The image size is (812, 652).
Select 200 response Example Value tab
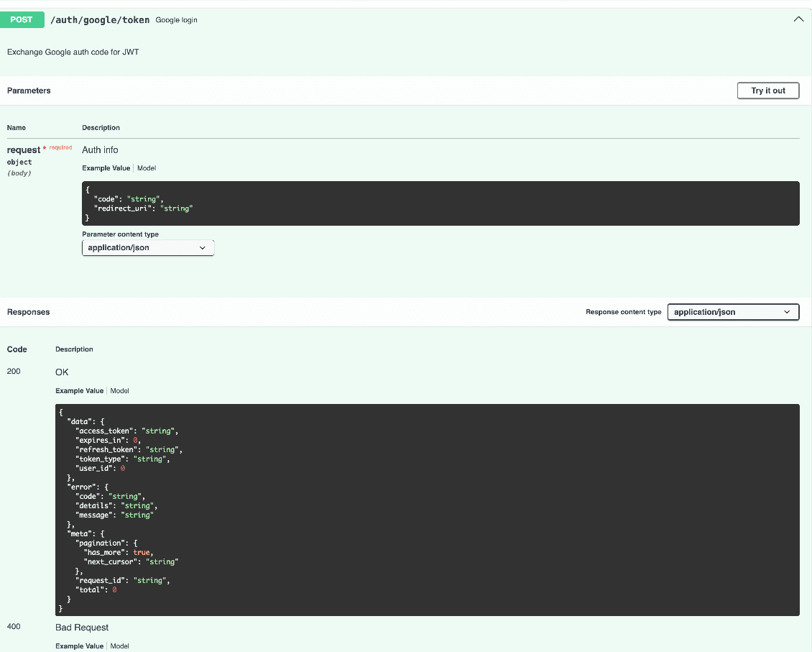pyautogui.click(x=79, y=391)
